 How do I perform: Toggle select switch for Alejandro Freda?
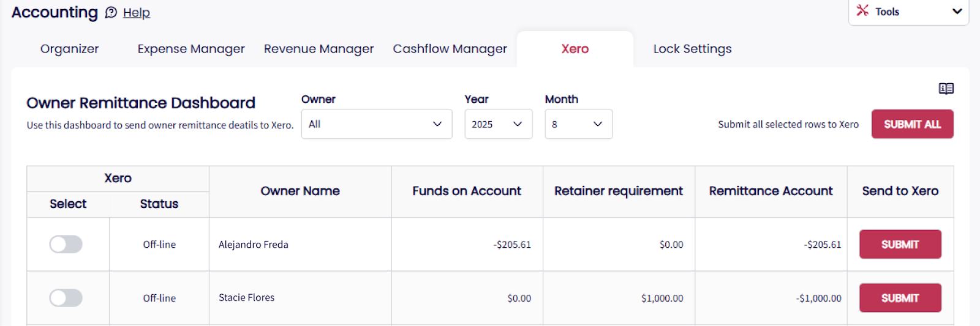click(x=66, y=245)
